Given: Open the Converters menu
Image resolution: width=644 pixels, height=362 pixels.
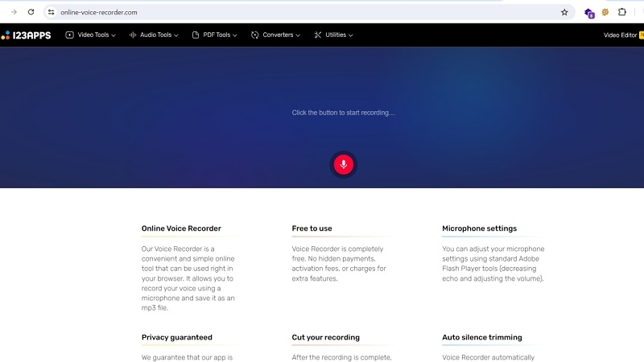Looking at the screenshot, I should [x=275, y=35].
